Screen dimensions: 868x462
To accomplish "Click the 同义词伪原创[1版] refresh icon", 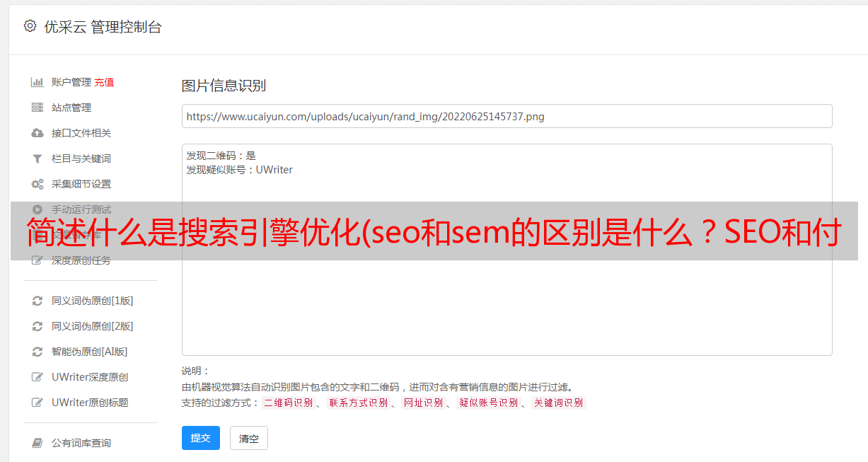I will pos(37,301).
